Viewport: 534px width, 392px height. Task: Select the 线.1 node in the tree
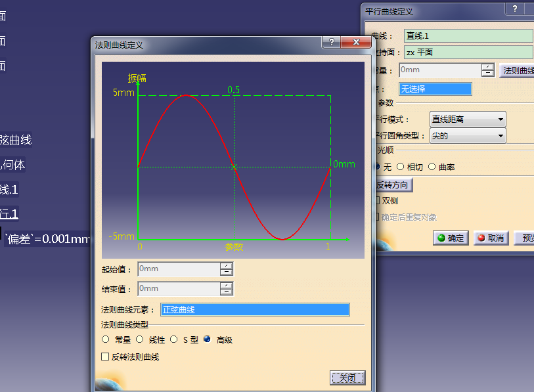coord(9,189)
